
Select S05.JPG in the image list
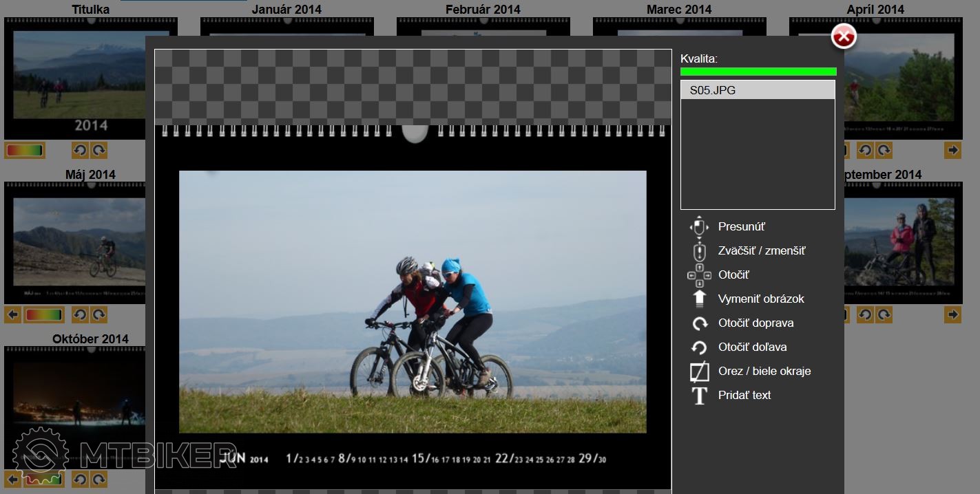[757, 90]
